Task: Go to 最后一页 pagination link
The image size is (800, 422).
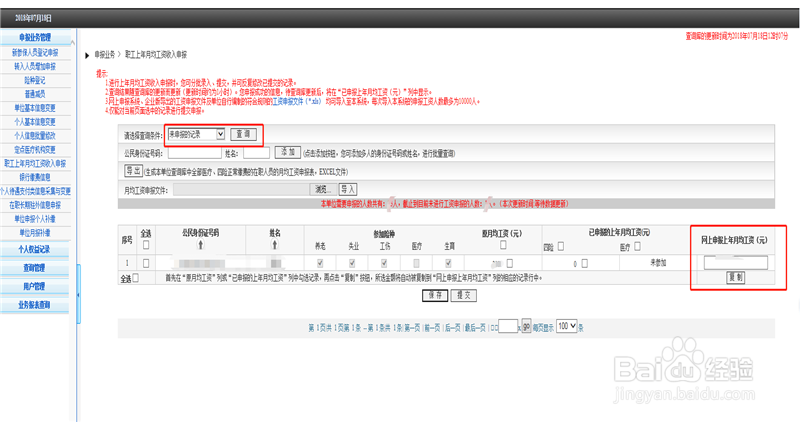Action: tap(475, 328)
